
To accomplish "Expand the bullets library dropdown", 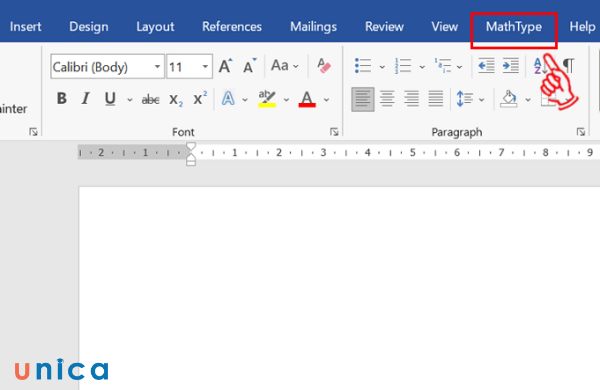I will click(382, 67).
